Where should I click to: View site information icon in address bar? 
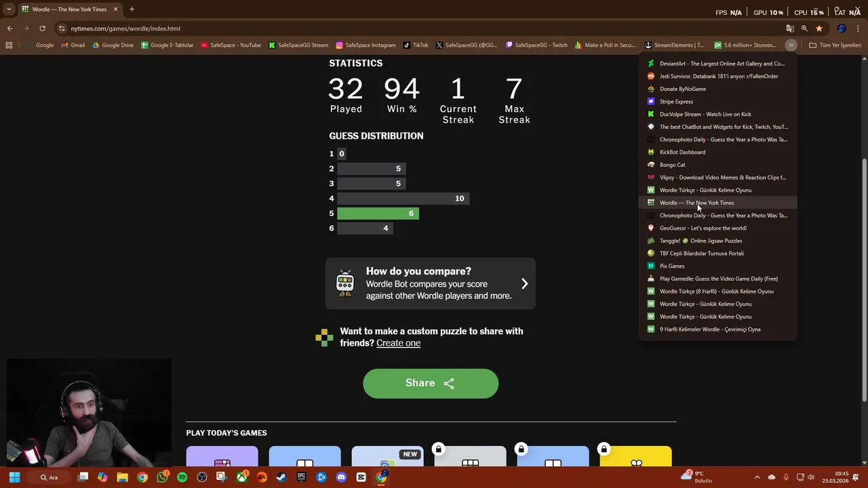pos(62,28)
